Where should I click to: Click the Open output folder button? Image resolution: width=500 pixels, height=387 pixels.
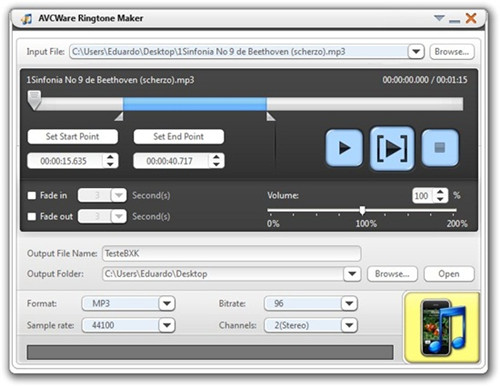click(x=449, y=274)
